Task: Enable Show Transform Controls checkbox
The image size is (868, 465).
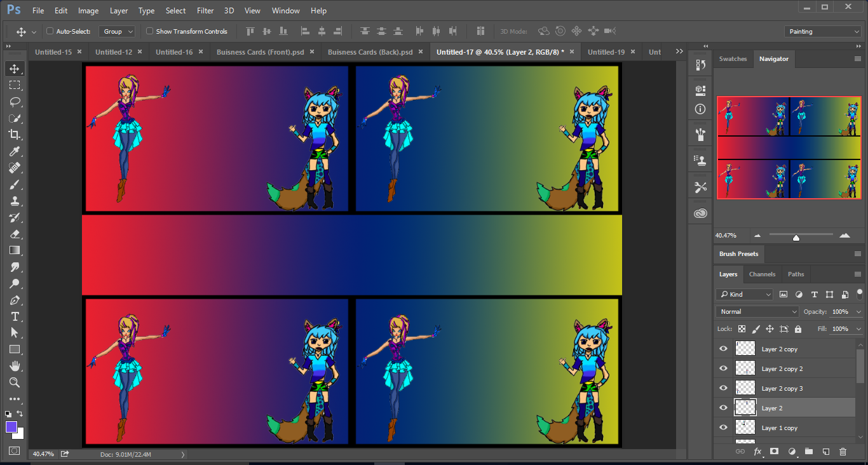Action: 150,31
